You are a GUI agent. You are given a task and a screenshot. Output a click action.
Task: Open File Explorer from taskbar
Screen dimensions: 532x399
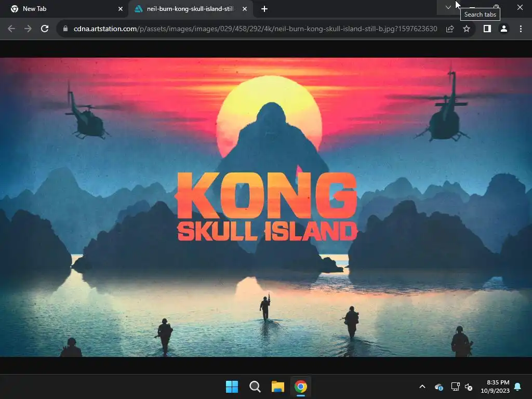(x=278, y=387)
